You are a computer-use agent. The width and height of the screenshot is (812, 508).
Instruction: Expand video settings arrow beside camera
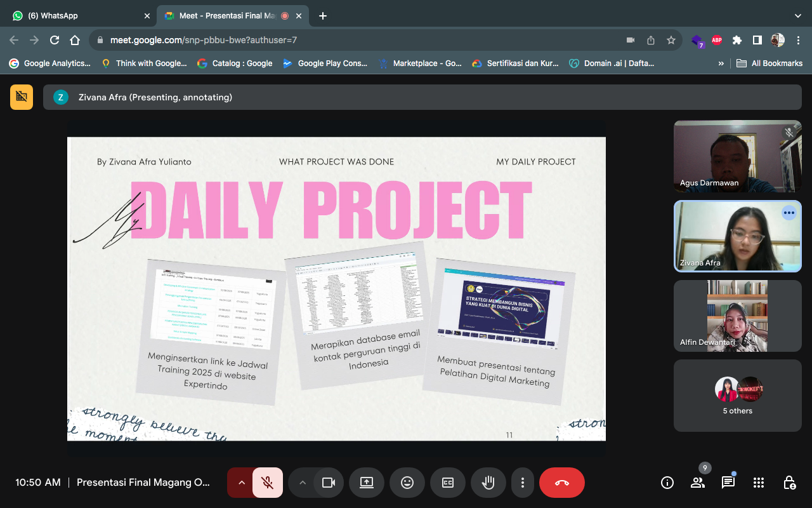[303, 483]
